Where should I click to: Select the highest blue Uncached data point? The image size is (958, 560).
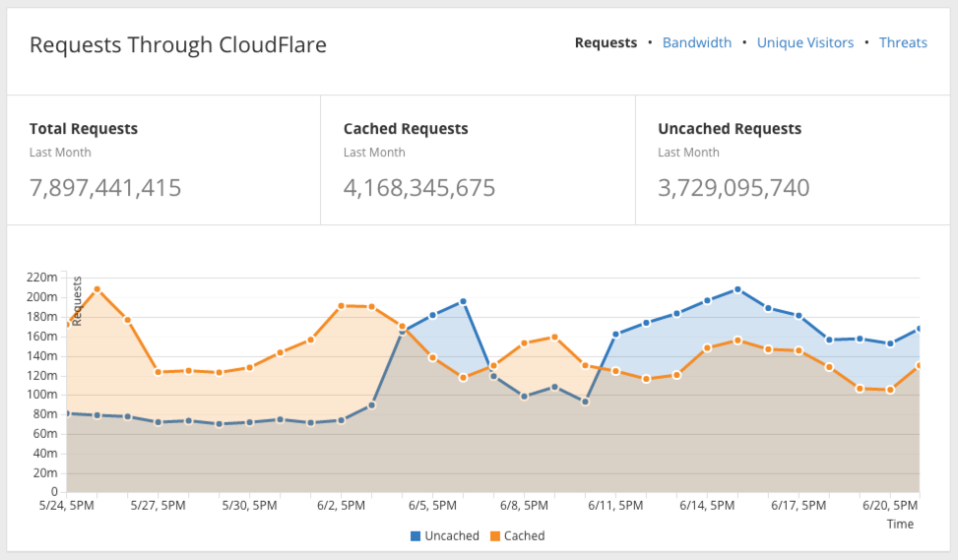pyautogui.click(x=737, y=289)
